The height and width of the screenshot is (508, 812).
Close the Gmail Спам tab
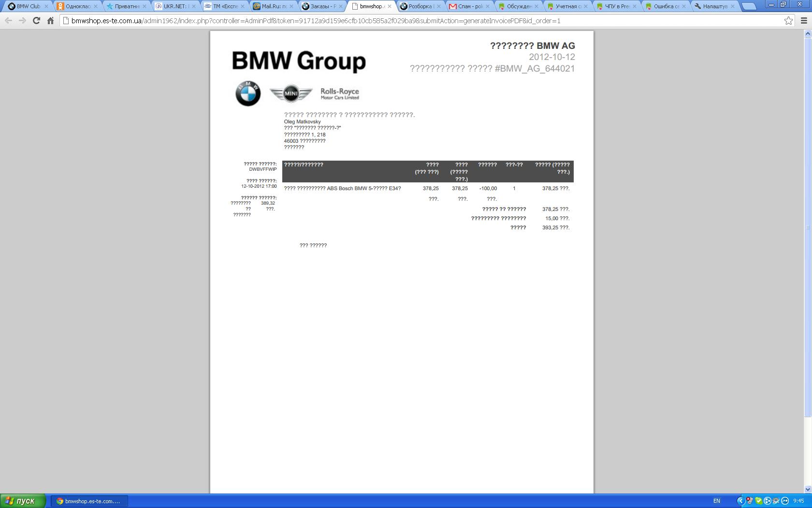pyautogui.click(x=487, y=6)
